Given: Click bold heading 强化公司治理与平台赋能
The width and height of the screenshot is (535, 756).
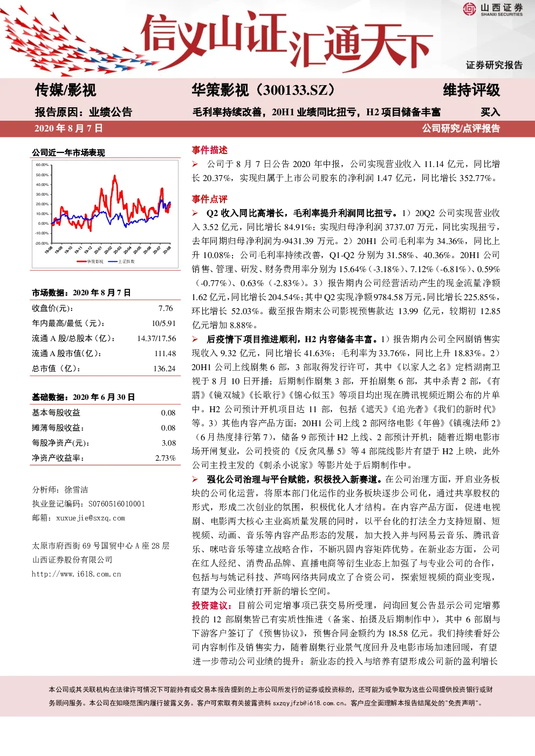Looking at the screenshot, I should click(295, 480).
